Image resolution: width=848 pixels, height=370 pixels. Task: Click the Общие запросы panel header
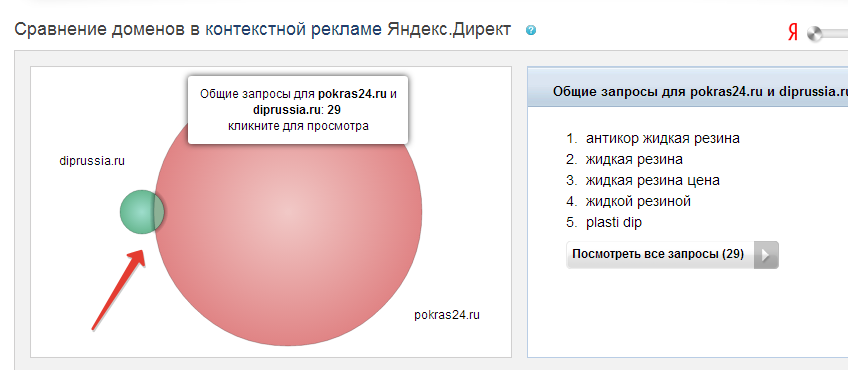[687, 91]
